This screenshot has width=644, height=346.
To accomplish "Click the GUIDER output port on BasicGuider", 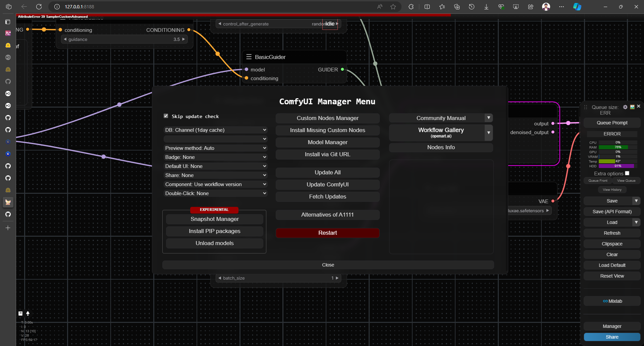I will tap(342, 69).
